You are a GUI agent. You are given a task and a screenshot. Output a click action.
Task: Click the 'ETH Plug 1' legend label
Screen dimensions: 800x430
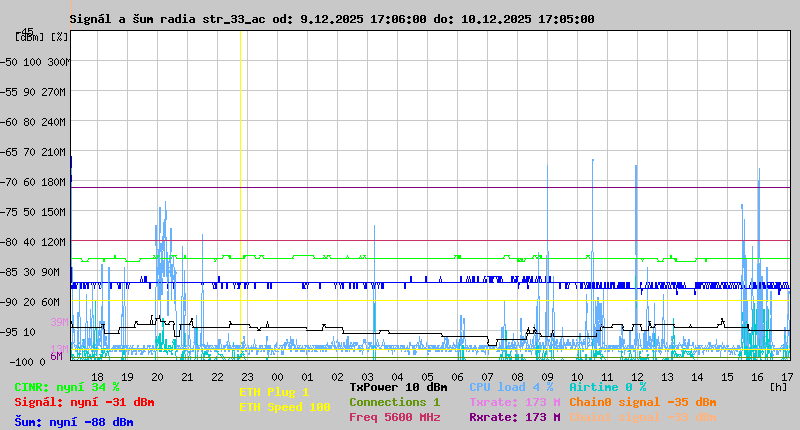click(274, 392)
